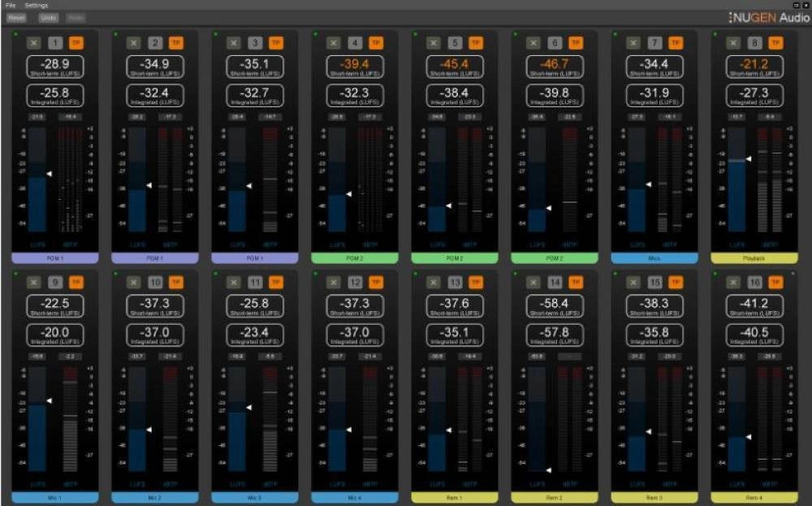Select the meter number 12 button
Screen dimensions: 812x506
click(x=356, y=283)
